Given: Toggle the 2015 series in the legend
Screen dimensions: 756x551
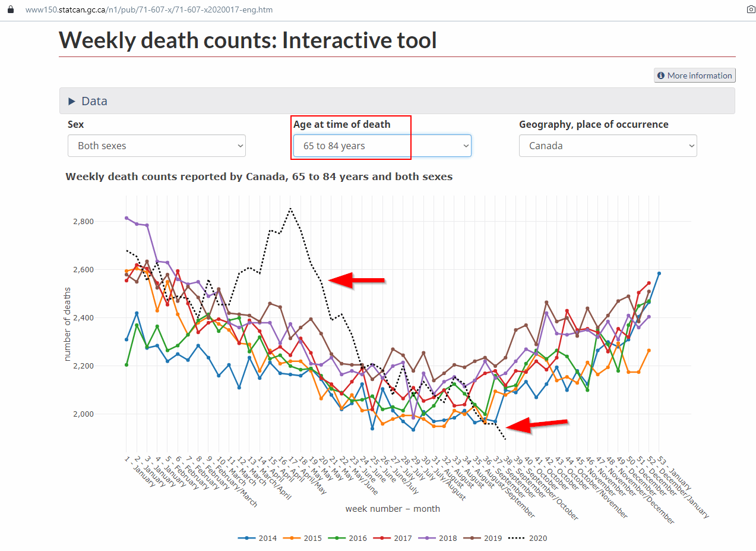Looking at the screenshot, I should (302, 538).
